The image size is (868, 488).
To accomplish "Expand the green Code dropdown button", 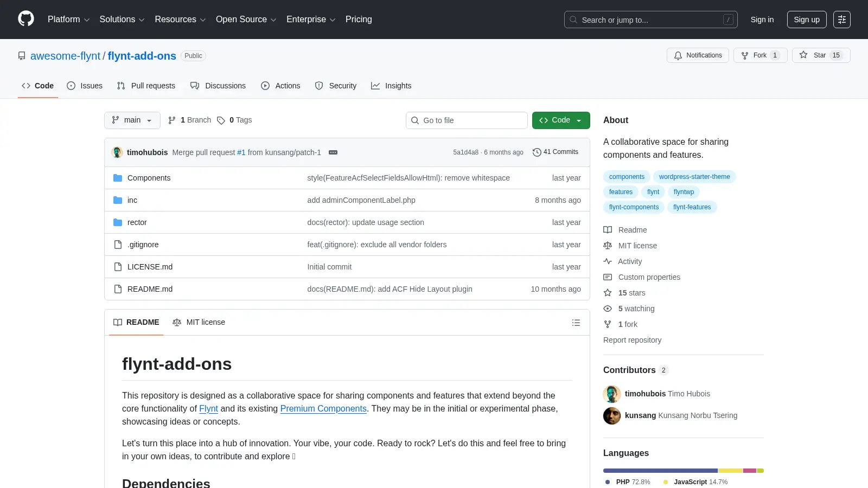I will (561, 120).
